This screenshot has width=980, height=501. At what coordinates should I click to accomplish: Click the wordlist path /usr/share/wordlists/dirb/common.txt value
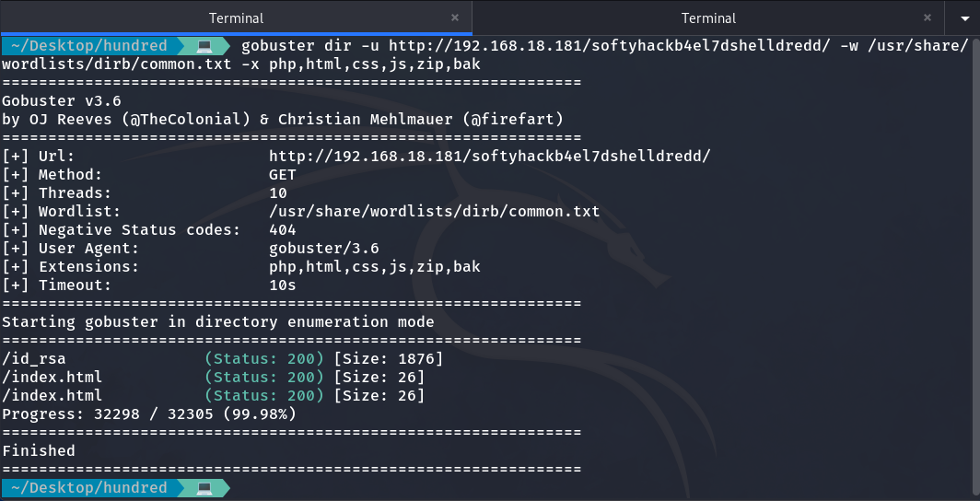click(x=434, y=212)
